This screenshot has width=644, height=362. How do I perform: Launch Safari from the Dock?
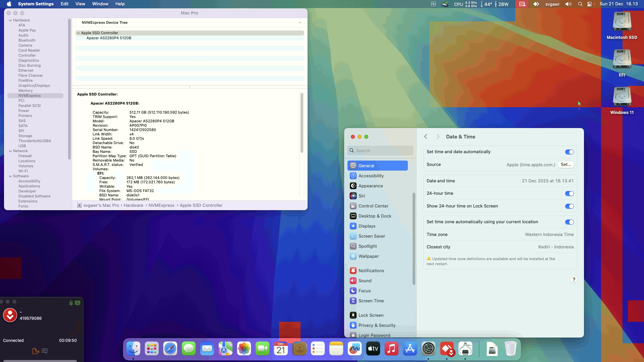(x=170, y=349)
